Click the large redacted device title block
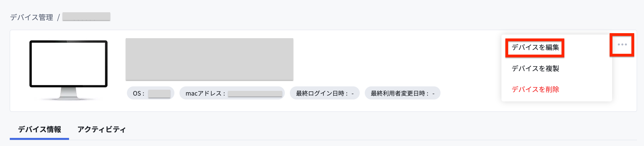 tap(209, 59)
